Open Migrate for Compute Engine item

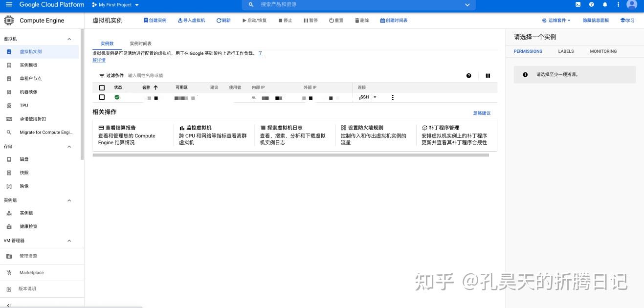(x=39, y=132)
